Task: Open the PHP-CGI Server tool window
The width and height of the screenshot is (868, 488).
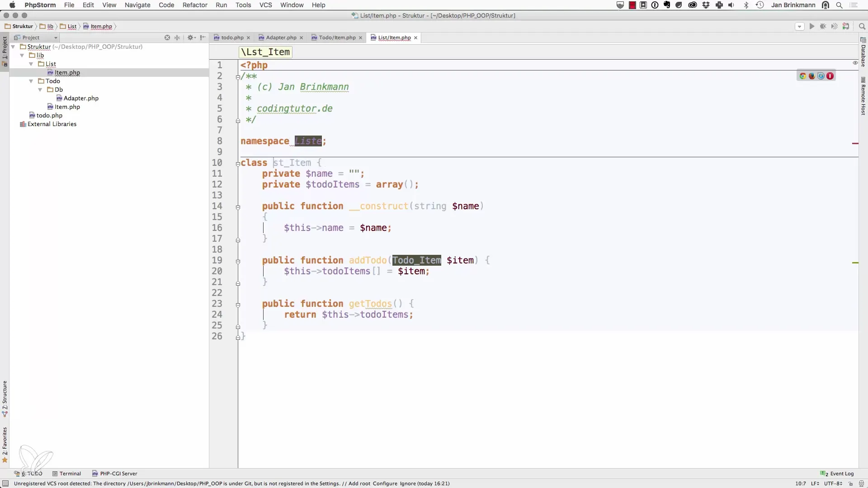Action: [x=115, y=474]
